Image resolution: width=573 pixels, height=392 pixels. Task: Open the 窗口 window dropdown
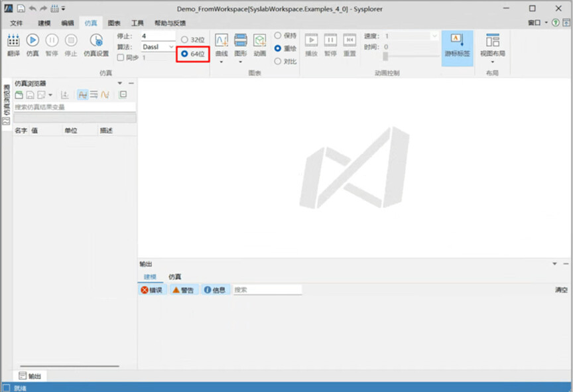point(538,23)
